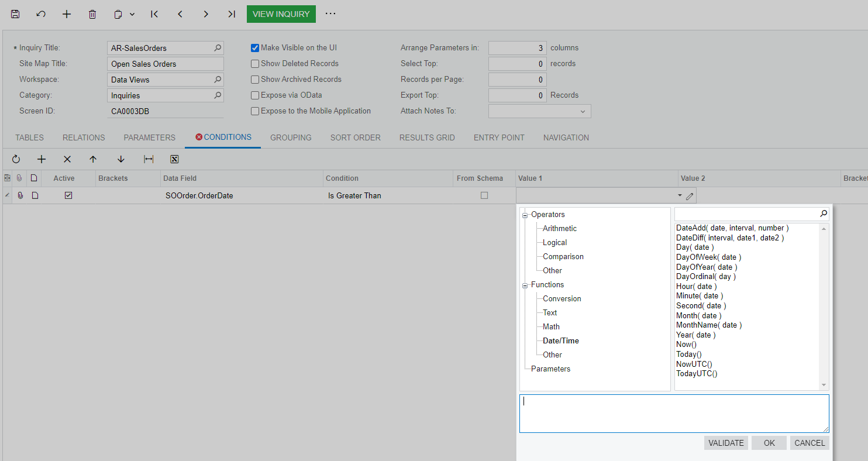The height and width of the screenshot is (461, 868).
Task: Click the row attachment paperclip icon
Action: click(20, 195)
